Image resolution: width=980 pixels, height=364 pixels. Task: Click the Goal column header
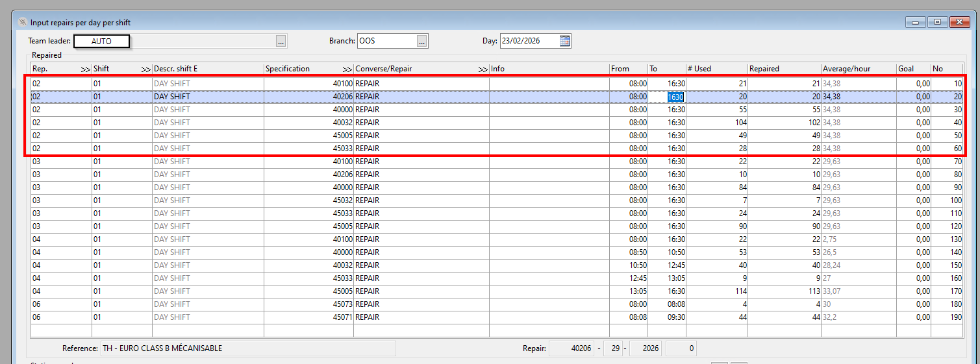click(913, 69)
